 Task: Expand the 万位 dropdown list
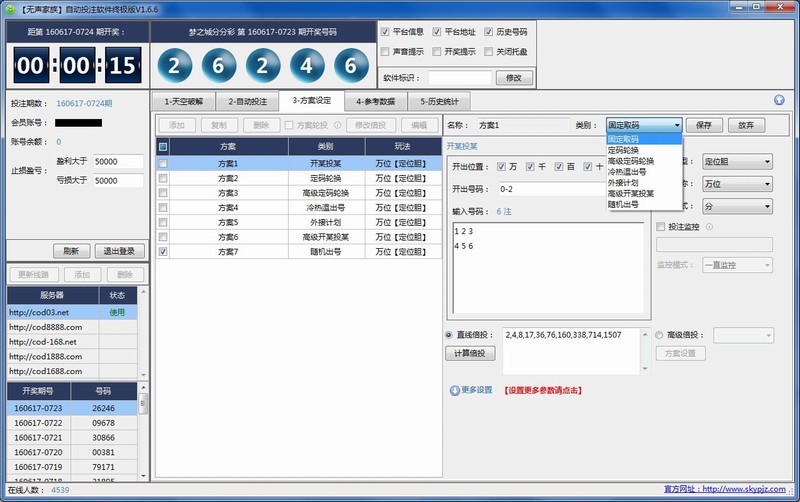[737, 184]
